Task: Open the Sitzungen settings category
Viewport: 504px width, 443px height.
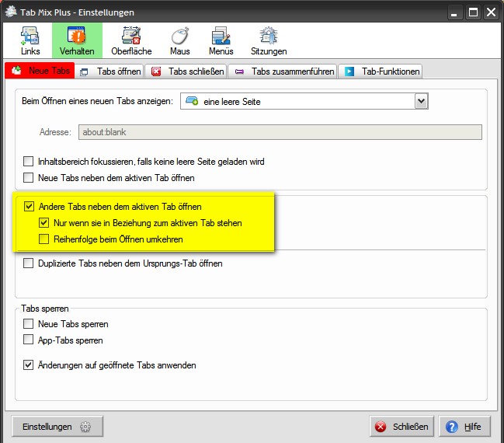Action: coord(269,41)
